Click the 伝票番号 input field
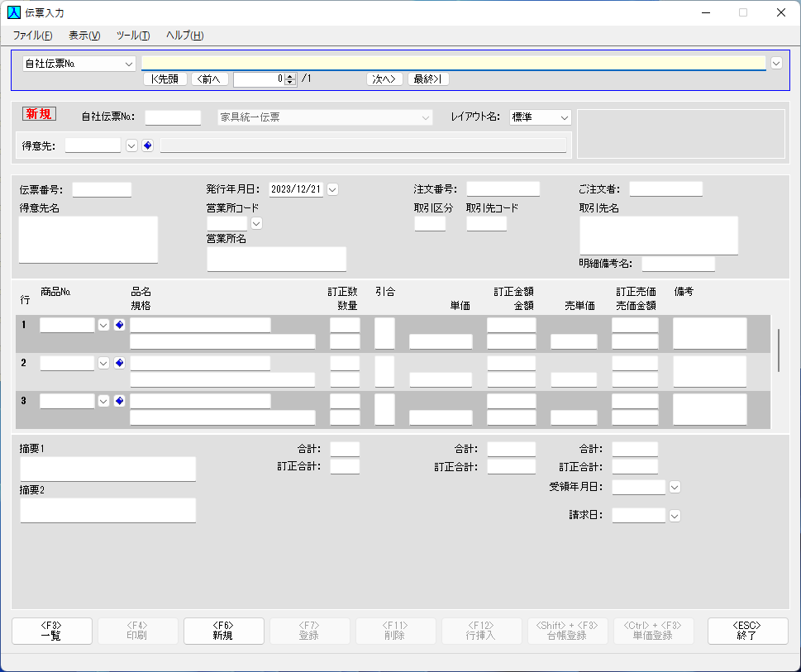Viewport: 801px width, 672px height. coord(102,189)
